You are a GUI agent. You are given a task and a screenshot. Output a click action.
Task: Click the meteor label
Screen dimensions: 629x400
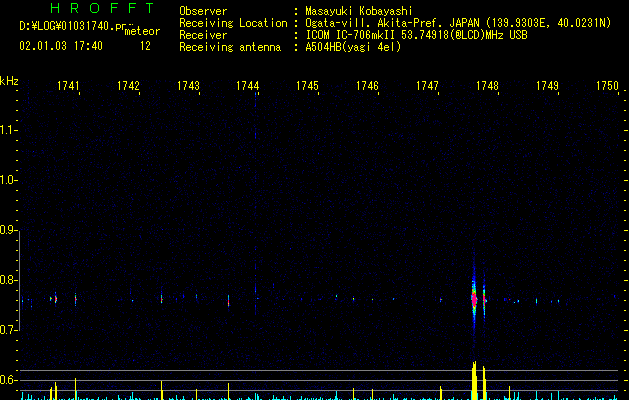click(x=142, y=31)
